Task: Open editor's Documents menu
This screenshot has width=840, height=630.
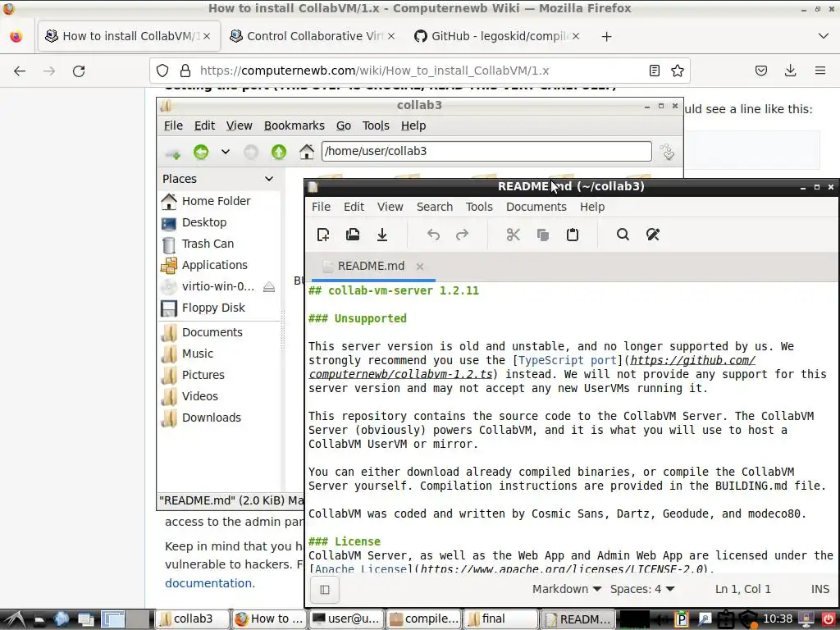Action: coord(536,207)
